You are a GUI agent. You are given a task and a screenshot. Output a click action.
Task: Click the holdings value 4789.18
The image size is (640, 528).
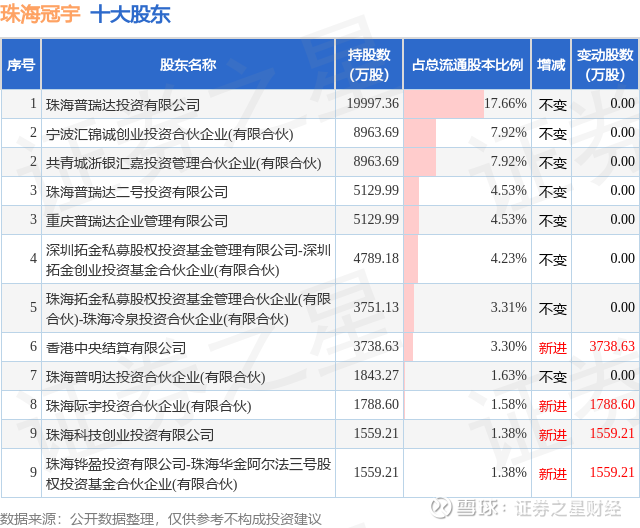tap(376, 258)
